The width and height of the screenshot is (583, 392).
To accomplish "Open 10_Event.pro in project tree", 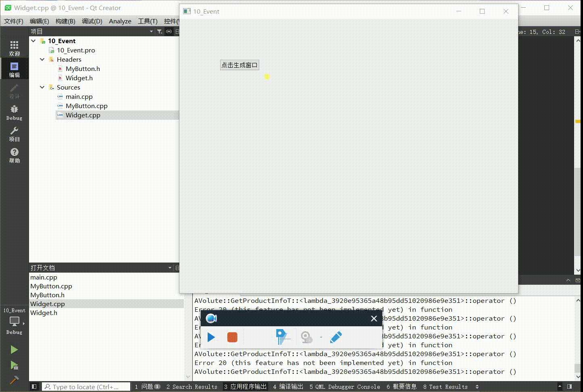I will [76, 50].
